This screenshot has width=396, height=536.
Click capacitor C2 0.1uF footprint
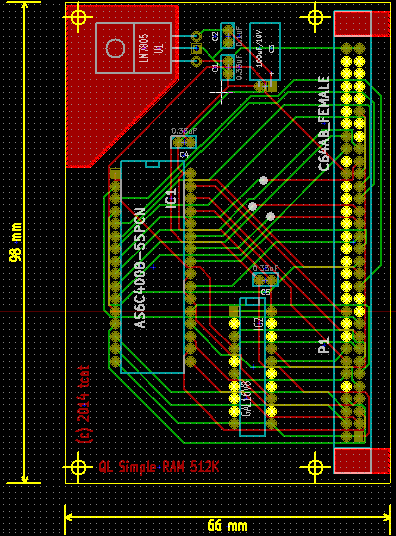click(x=228, y=36)
